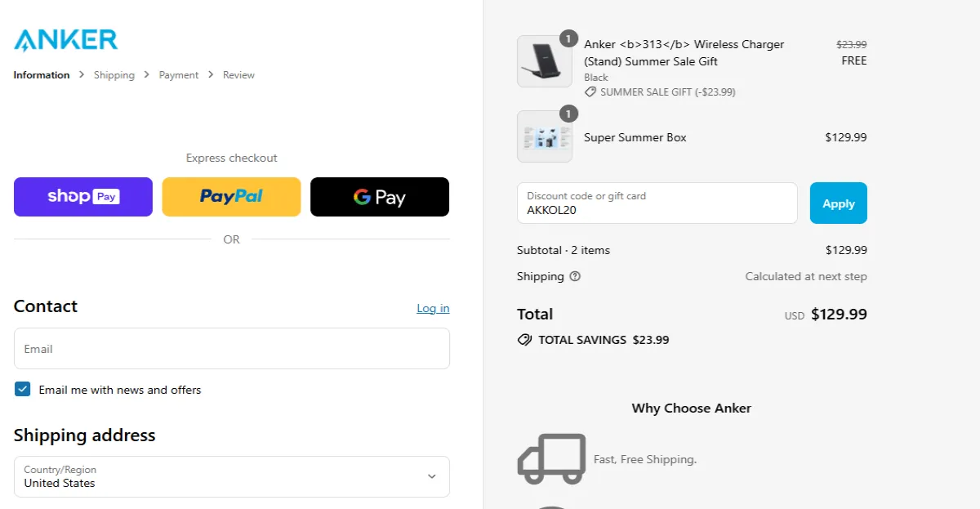Image resolution: width=980 pixels, height=509 pixels.
Task: Click the shop Pay express checkout icon
Action: pos(82,196)
